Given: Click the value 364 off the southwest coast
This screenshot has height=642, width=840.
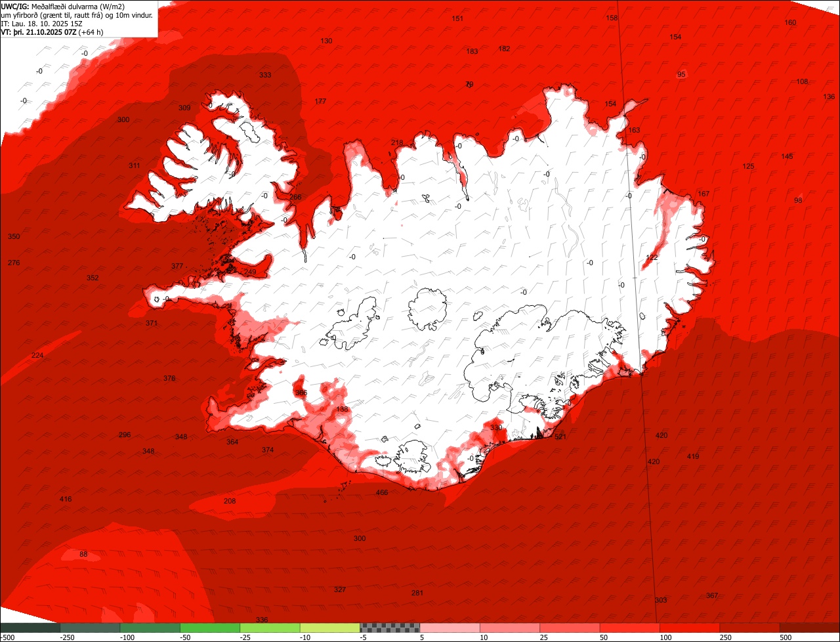Looking at the screenshot, I should tap(232, 442).
